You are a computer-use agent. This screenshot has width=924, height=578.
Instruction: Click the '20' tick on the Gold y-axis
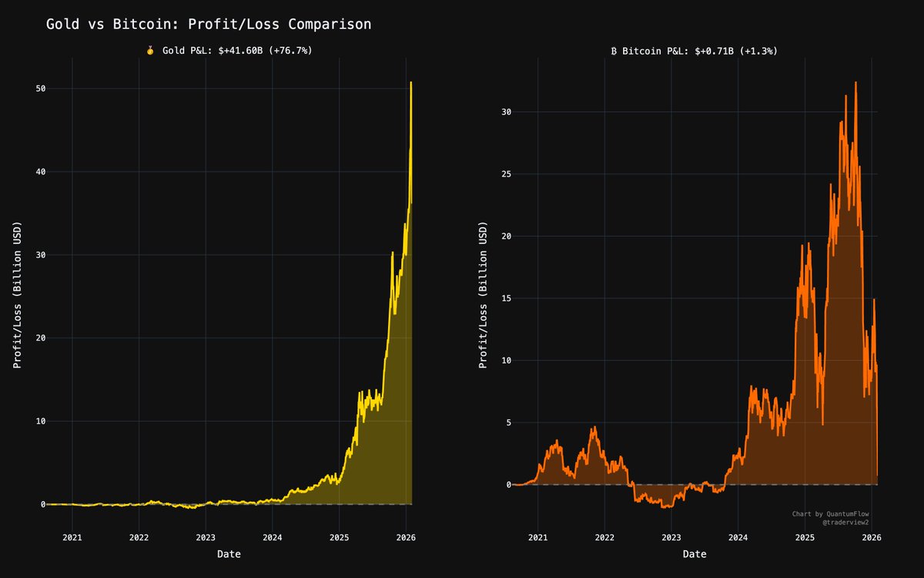tap(40, 338)
